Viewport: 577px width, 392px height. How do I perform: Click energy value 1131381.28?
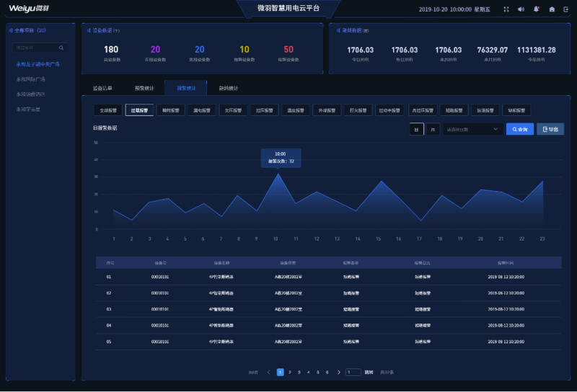pyautogui.click(x=537, y=50)
